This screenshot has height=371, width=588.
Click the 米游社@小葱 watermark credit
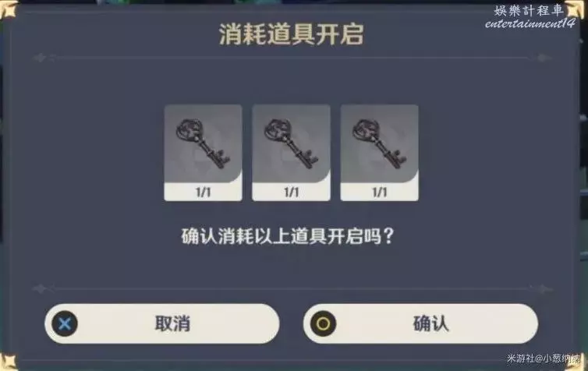(x=544, y=359)
